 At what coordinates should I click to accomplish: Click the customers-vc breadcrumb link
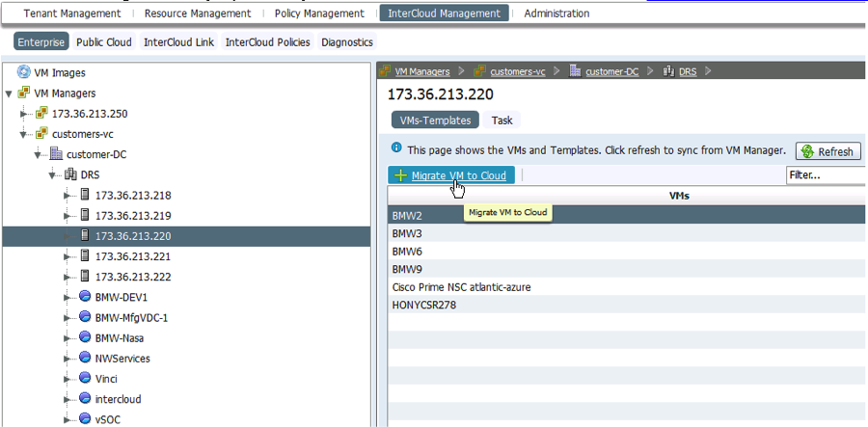click(x=518, y=71)
